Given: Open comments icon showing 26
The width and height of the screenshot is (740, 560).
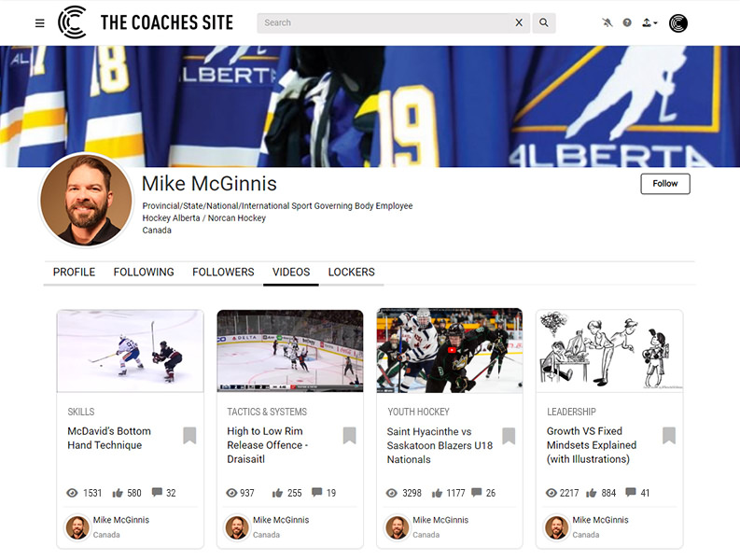Looking at the screenshot, I should 476,493.
